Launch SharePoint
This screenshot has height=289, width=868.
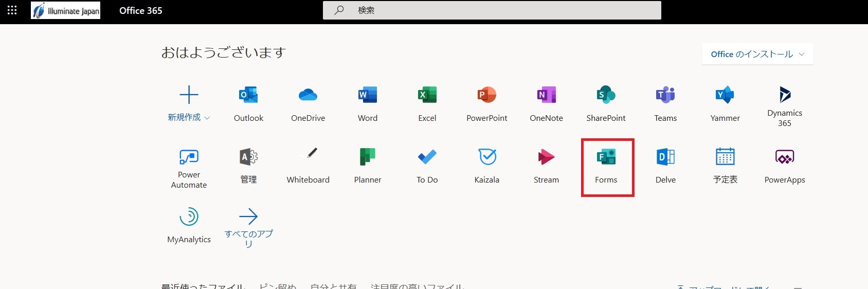click(x=606, y=104)
